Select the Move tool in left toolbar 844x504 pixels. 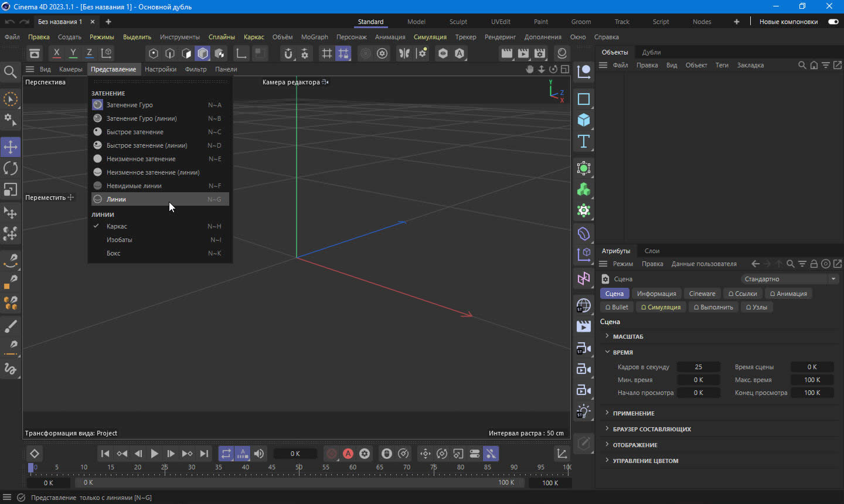11,147
